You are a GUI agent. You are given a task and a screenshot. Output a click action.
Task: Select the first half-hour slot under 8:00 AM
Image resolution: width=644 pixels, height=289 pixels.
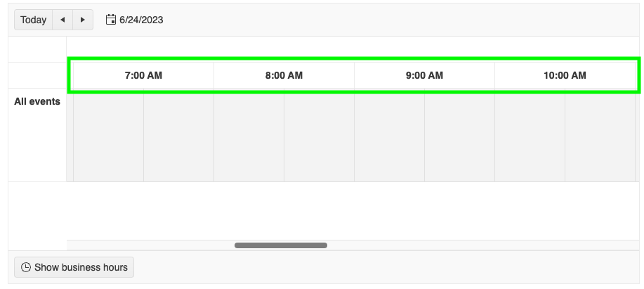249,137
